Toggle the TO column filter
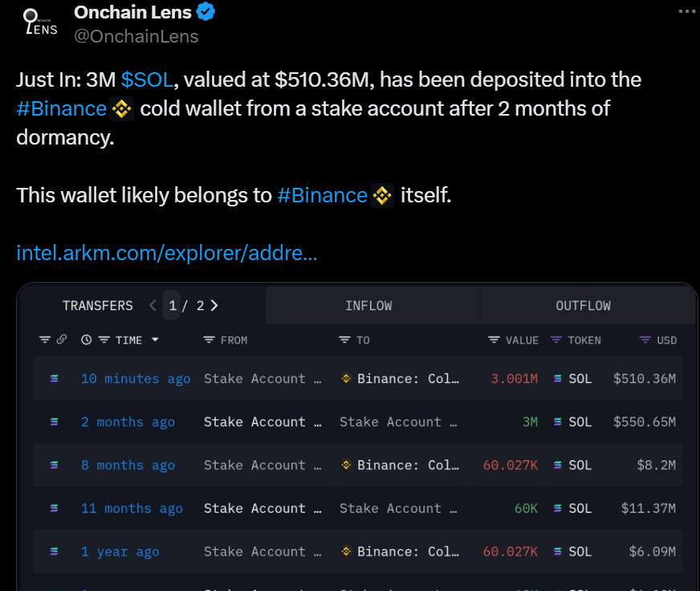700x591 pixels. (x=344, y=340)
